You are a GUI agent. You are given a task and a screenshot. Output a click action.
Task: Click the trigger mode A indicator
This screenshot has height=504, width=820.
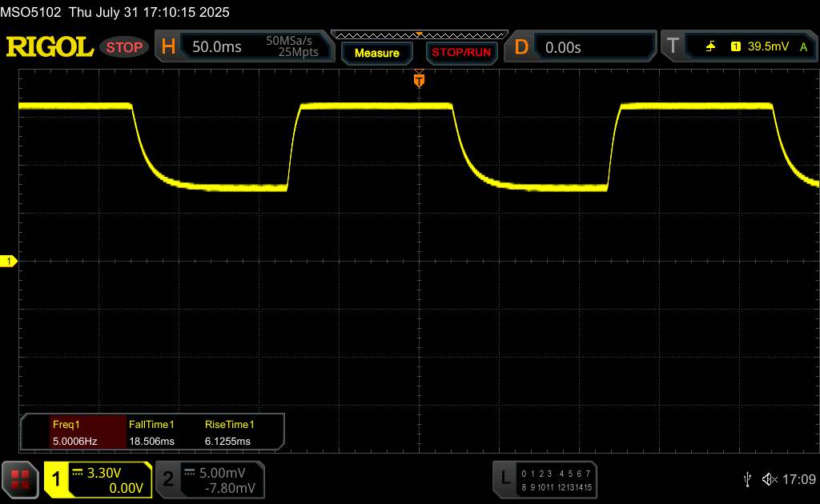pos(804,47)
